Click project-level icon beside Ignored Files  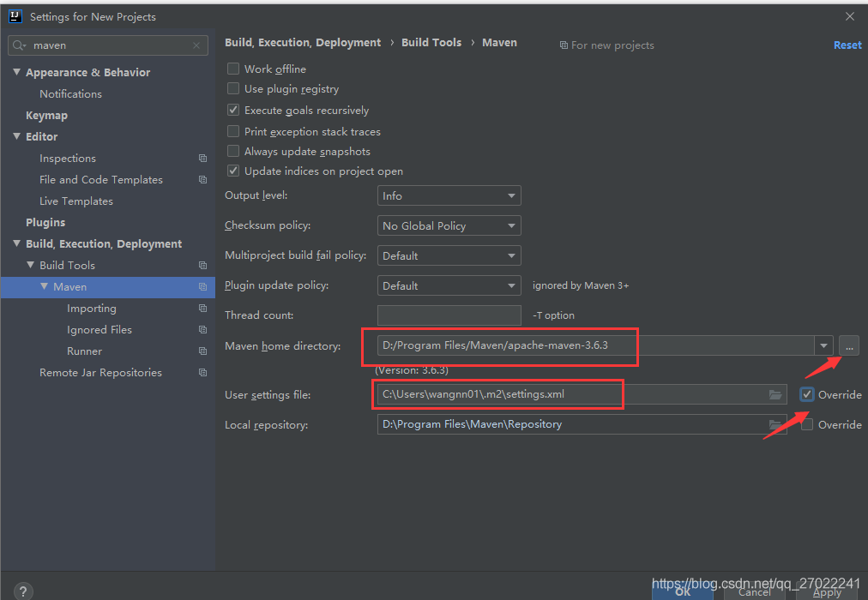point(202,330)
